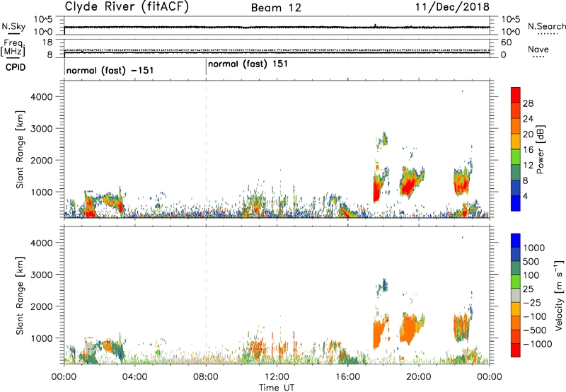Click the 'Time UT' axis title
Image resolution: width=566 pixels, height=392 pixels.
point(277,388)
